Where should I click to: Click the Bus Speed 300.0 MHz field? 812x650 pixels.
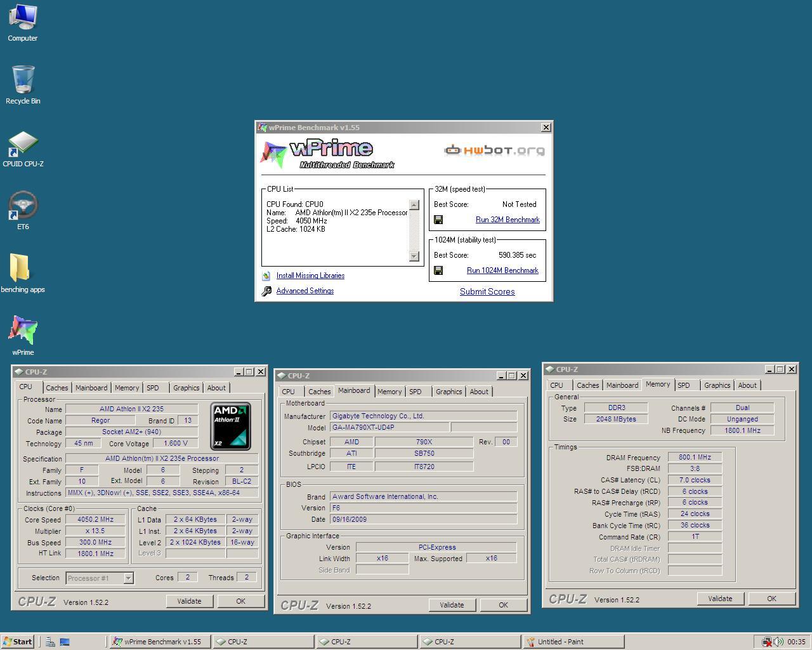96,542
